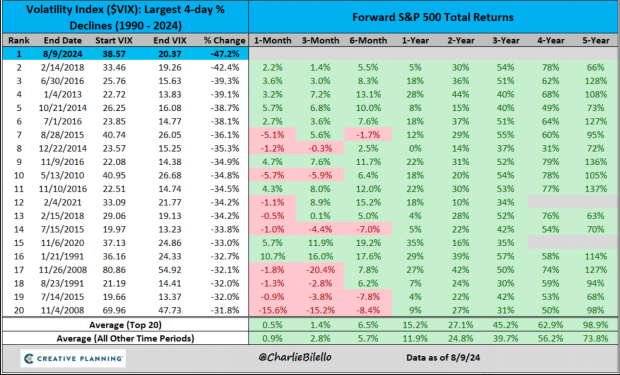Select the End Date column header
This screenshot has height=375, width=620.
(62, 40)
